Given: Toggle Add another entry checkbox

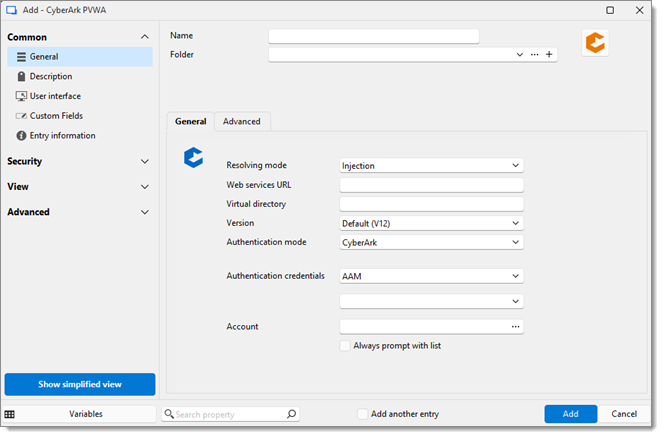Looking at the screenshot, I should [x=362, y=415].
